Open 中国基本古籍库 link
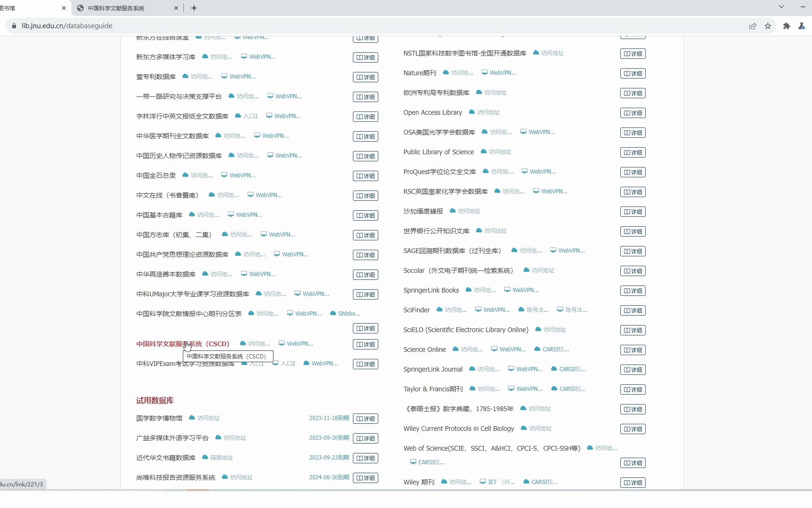812x508 pixels. pos(159,215)
